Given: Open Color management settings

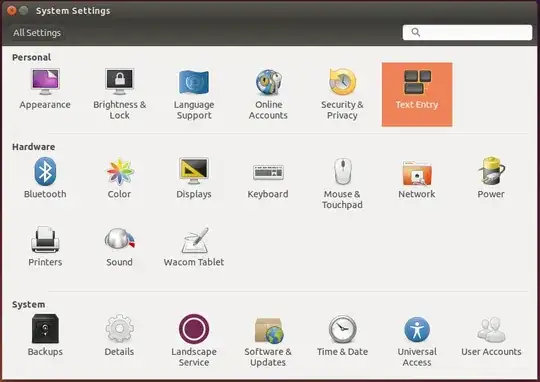Looking at the screenshot, I should (120, 178).
